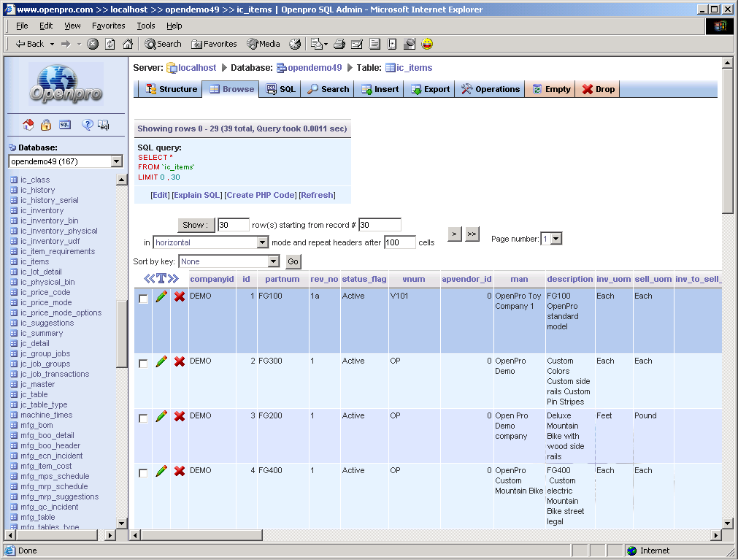Expand the Sort by key dropdown
This screenshot has height=560, width=738.
pos(274,261)
